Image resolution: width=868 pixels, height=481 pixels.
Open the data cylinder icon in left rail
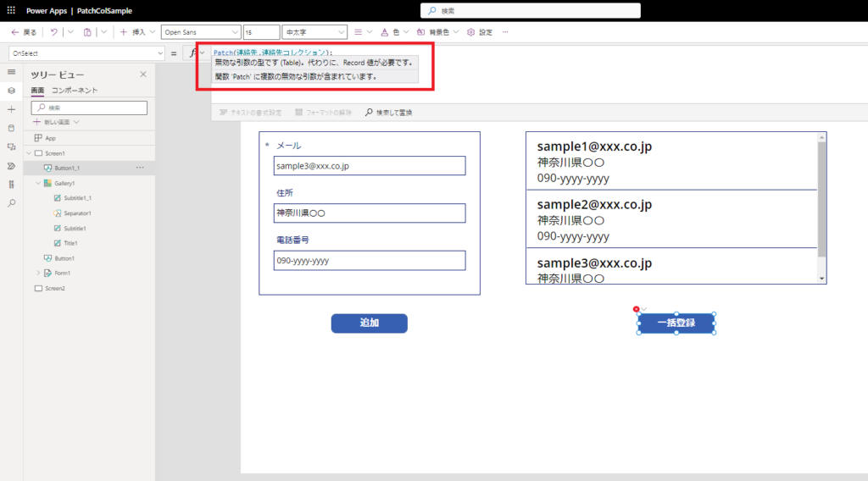coord(11,128)
